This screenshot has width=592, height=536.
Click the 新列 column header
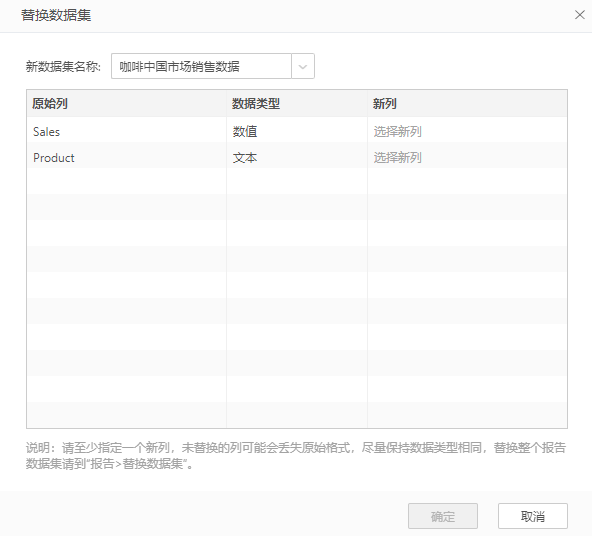pyautogui.click(x=467, y=103)
